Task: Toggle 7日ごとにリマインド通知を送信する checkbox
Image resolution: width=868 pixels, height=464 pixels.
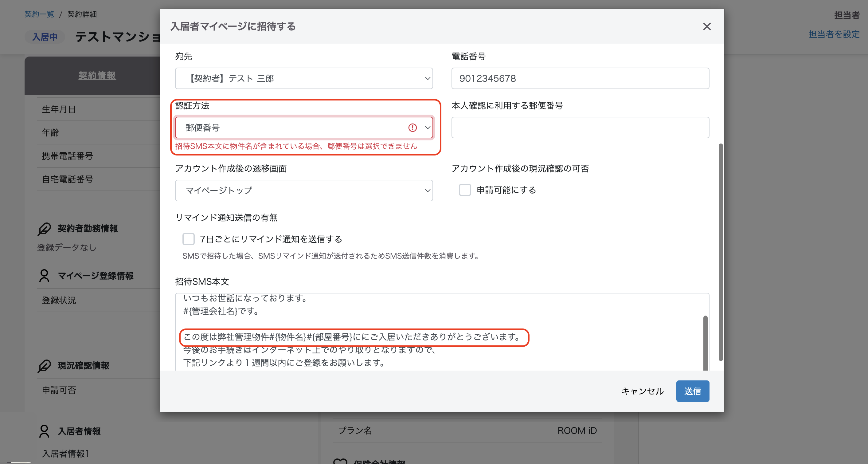Action: click(x=188, y=239)
